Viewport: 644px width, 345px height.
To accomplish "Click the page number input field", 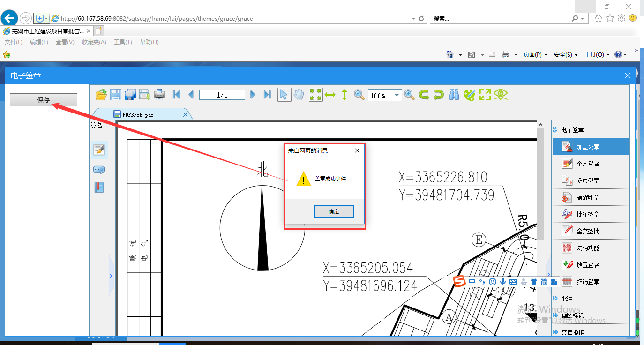I will (222, 95).
